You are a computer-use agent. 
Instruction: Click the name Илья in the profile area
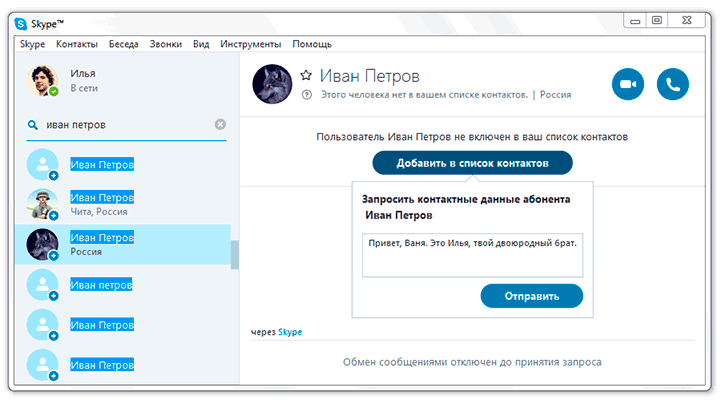[x=83, y=74]
